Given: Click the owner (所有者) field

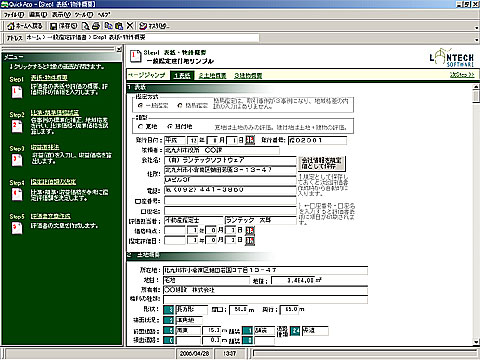Looking at the screenshot, I should click(265, 290).
